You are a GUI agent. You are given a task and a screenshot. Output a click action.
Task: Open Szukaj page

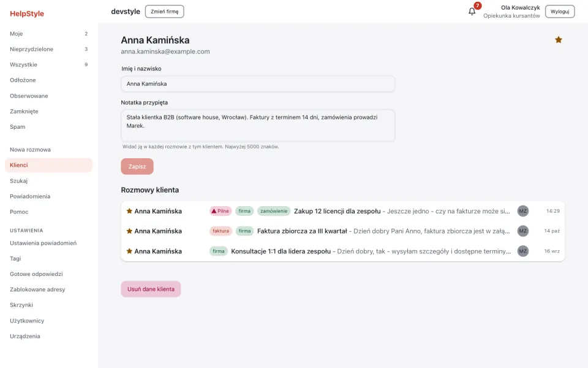pos(49,180)
